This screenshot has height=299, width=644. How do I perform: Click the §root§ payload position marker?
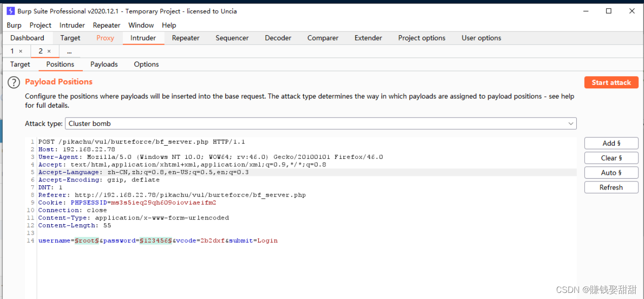(x=87, y=241)
